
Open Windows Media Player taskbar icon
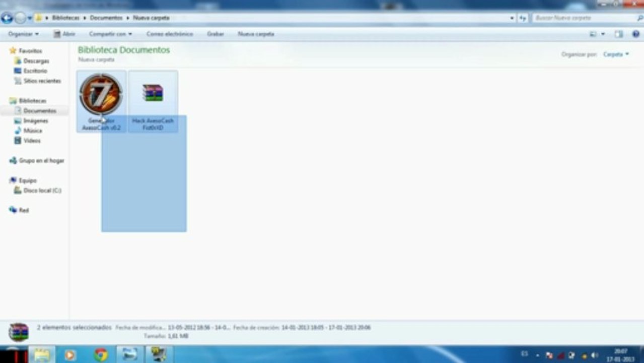70,355
